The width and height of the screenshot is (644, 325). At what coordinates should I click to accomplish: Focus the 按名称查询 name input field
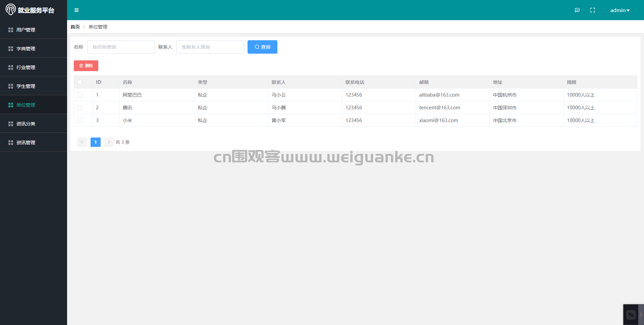[x=121, y=47]
